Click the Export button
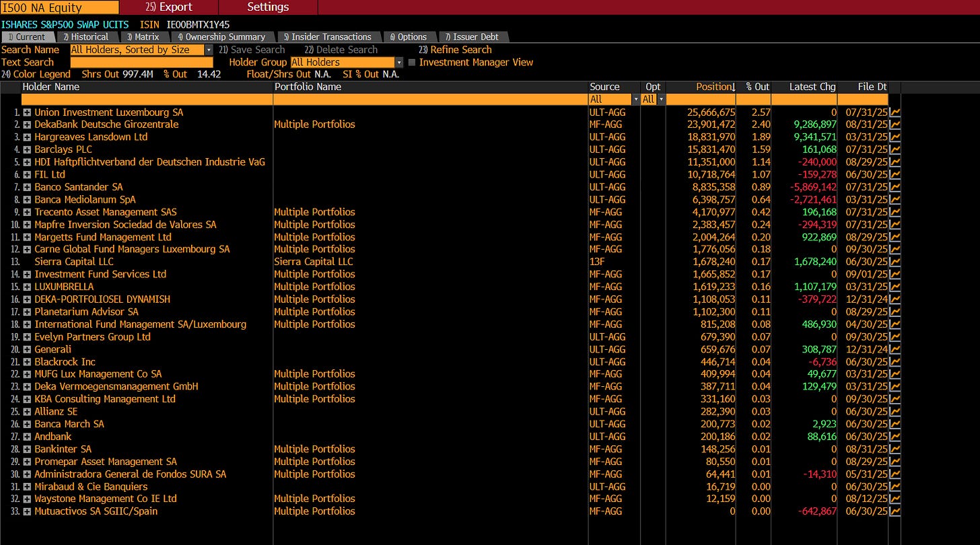 169,7
